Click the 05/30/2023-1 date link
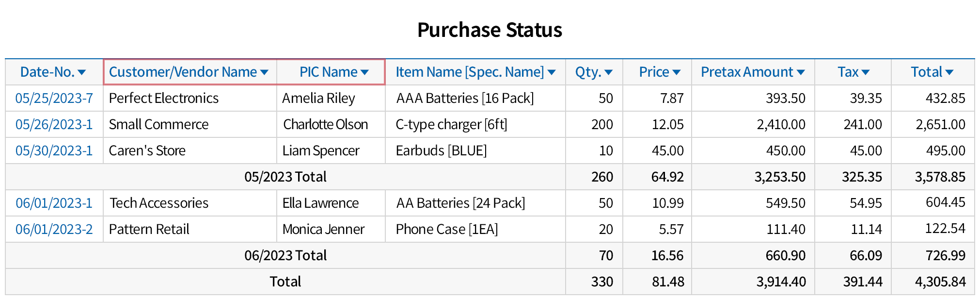 [x=54, y=151]
